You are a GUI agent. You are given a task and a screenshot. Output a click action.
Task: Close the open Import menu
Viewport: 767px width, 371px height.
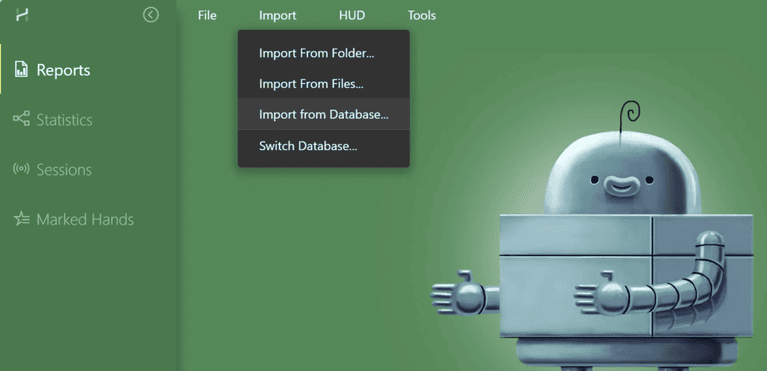coord(277,16)
